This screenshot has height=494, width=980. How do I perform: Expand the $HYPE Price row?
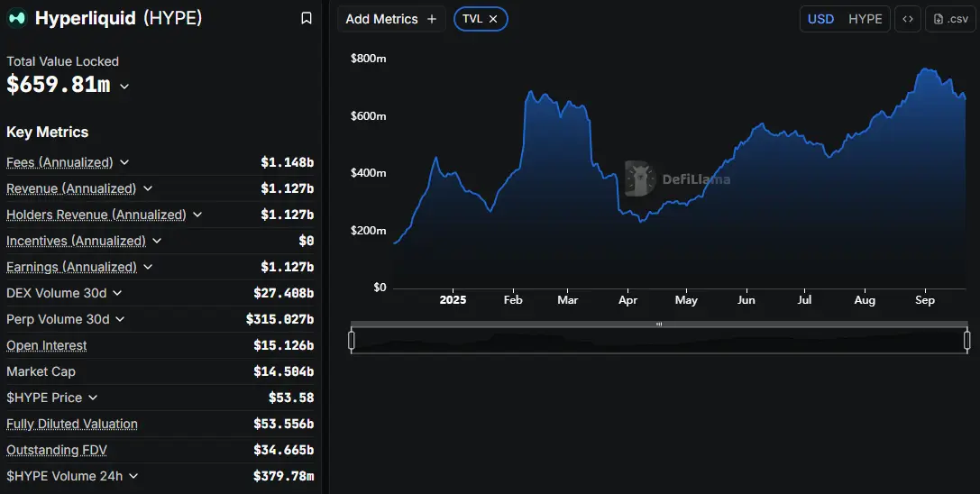click(93, 398)
